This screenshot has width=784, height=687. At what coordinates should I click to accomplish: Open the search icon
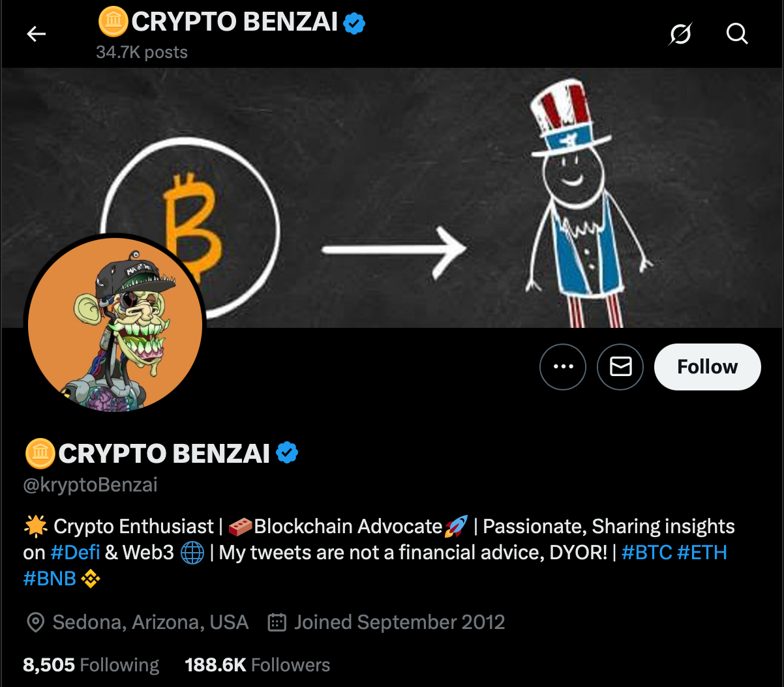point(737,34)
